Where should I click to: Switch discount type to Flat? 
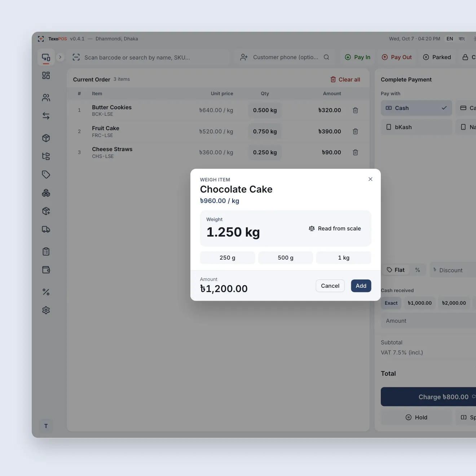pos(396,270)
